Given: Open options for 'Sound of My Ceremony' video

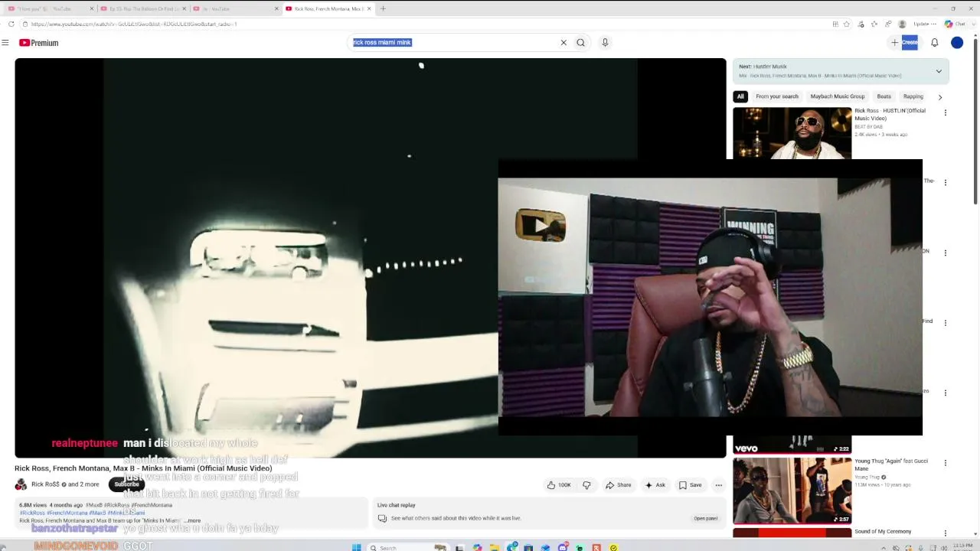Looking at the screenshot, I should pos(946,533).
